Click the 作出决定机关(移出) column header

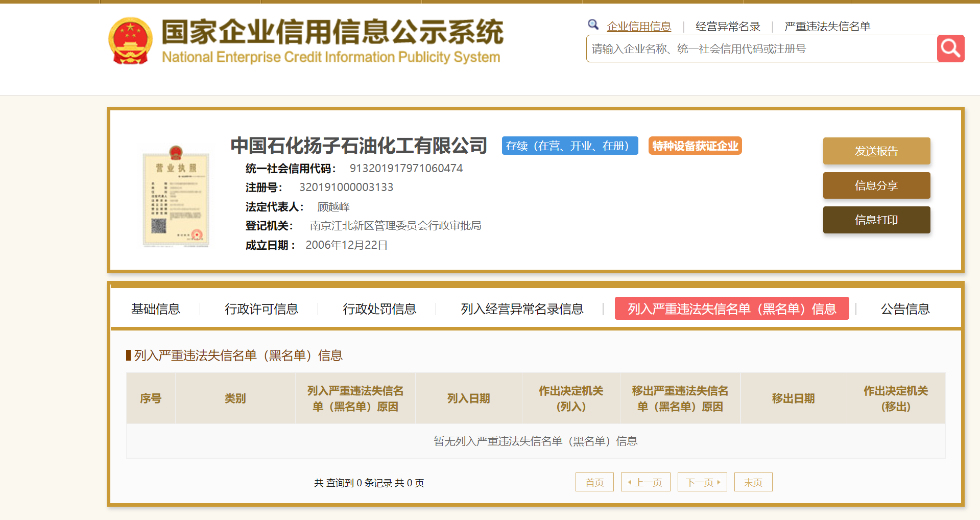click(x=896, y=398)
